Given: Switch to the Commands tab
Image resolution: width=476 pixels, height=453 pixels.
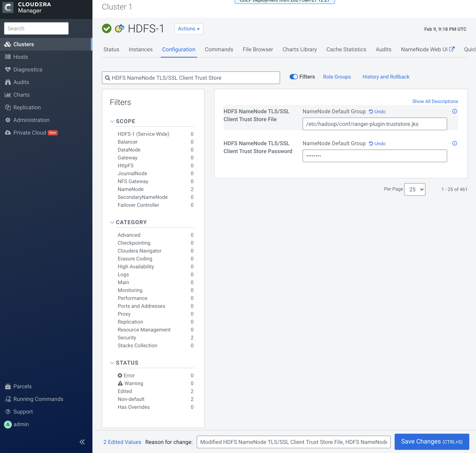Looking at the screenshot, I should (x=219, y=50).
